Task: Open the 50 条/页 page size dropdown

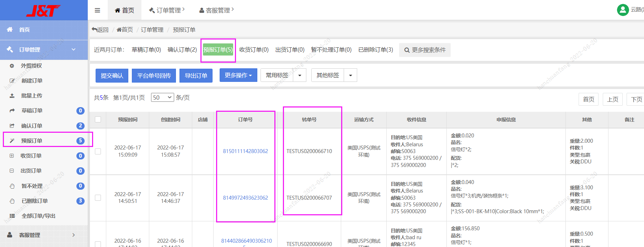Action: click(x=162, y=98)
